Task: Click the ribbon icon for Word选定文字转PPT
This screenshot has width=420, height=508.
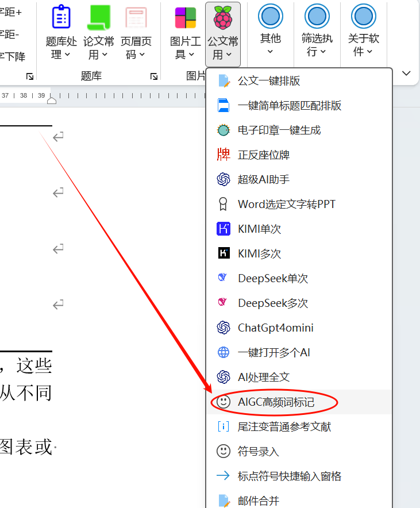Action: (x=223, y=204)
